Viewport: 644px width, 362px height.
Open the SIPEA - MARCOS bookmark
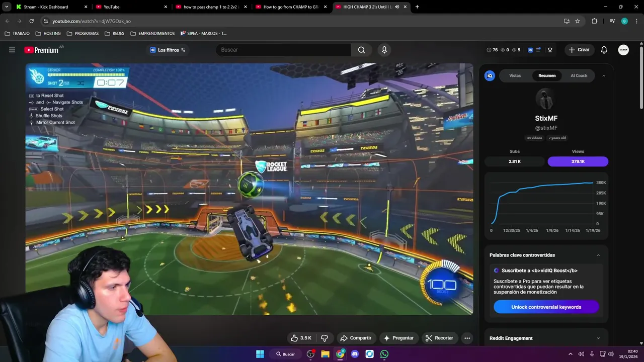tap(203, 33)
